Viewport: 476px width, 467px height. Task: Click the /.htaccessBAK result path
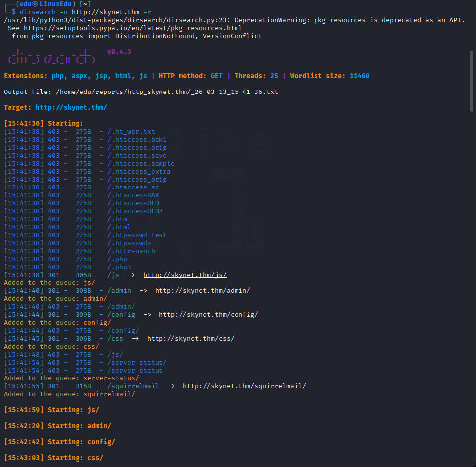133,195
